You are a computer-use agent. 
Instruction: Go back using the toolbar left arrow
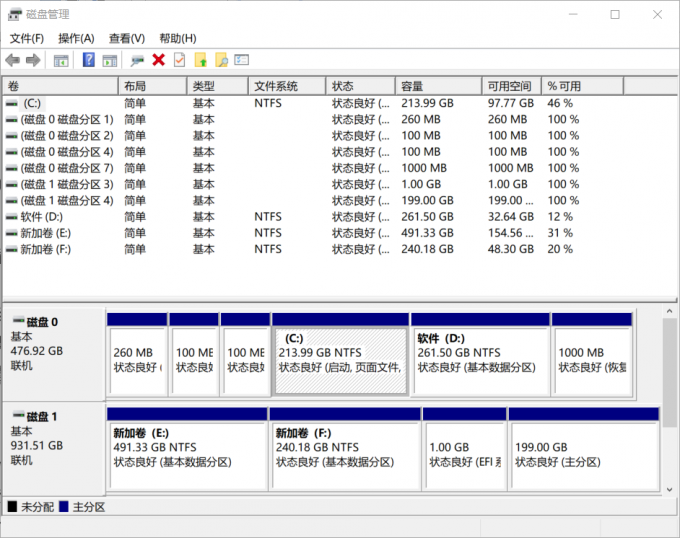coord(13,60)
